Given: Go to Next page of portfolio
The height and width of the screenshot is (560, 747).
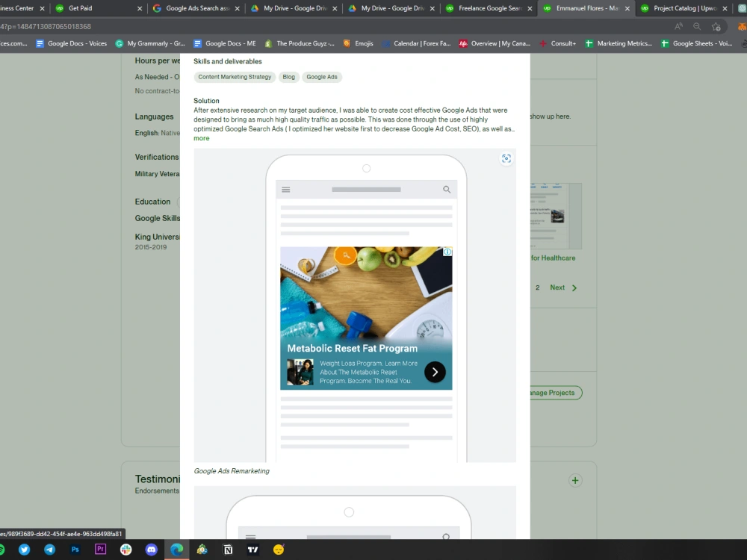Looking at the screenshot, I should point(563,287).
